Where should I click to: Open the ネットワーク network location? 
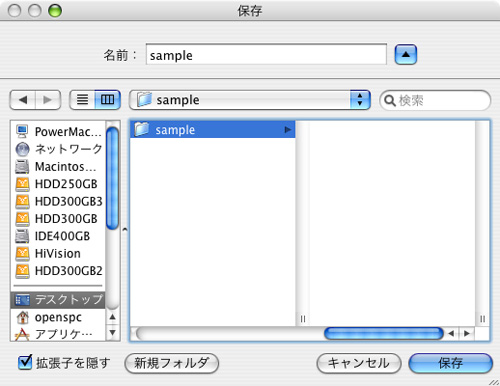pos(59,149)
